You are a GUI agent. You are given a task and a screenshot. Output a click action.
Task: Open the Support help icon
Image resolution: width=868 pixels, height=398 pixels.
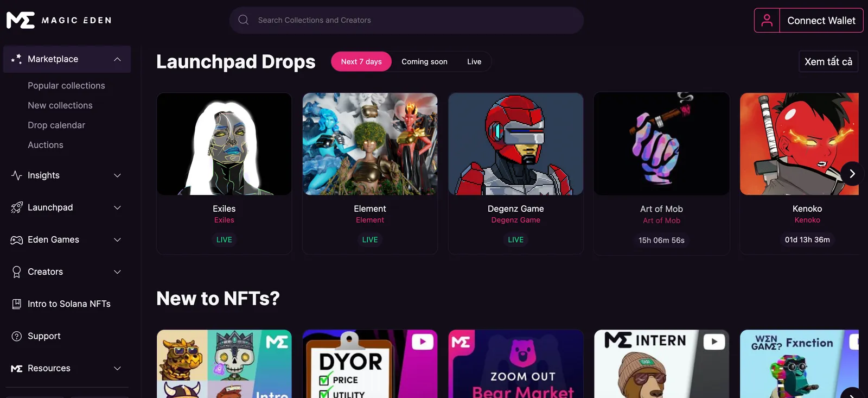coord(17,336)
